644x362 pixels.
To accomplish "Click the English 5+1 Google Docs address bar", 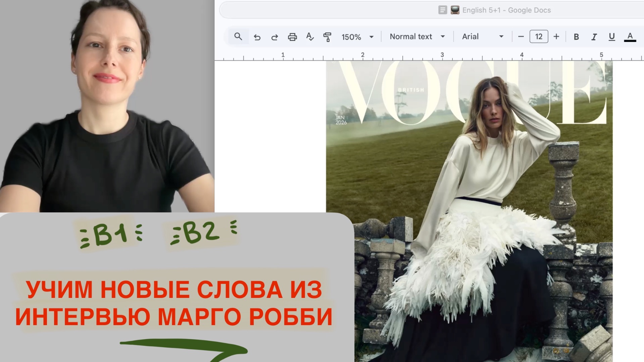I will click(x=432, y=10).
